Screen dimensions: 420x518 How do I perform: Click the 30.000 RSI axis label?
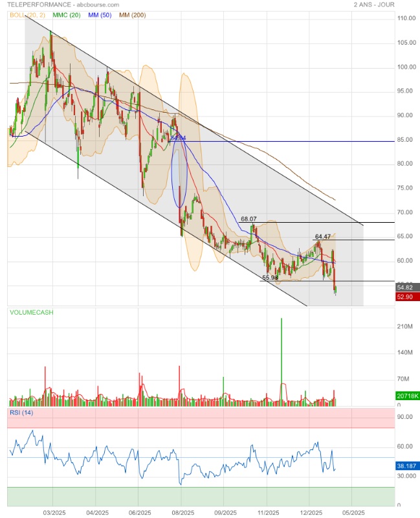tap(406, 476)
